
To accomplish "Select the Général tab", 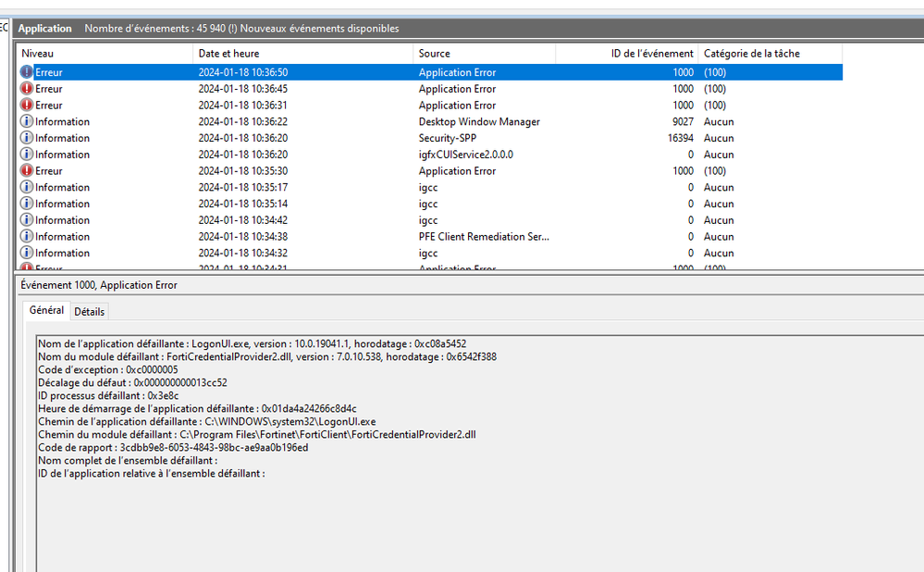I will (46, 310).
